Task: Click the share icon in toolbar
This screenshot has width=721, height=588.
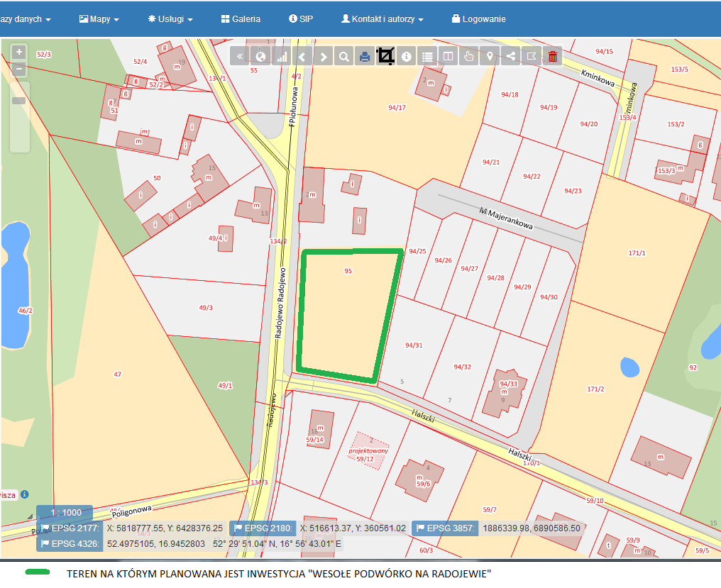Action: 510,57
